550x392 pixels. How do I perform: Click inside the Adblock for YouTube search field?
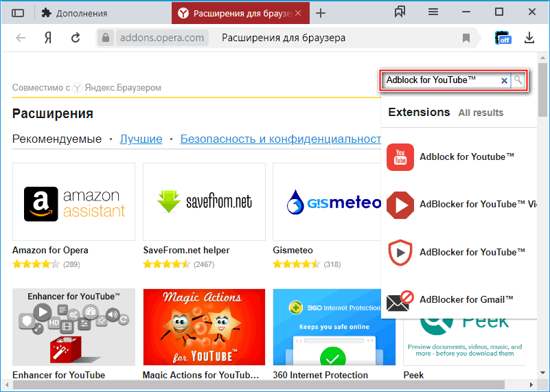[x=439, y=80]
